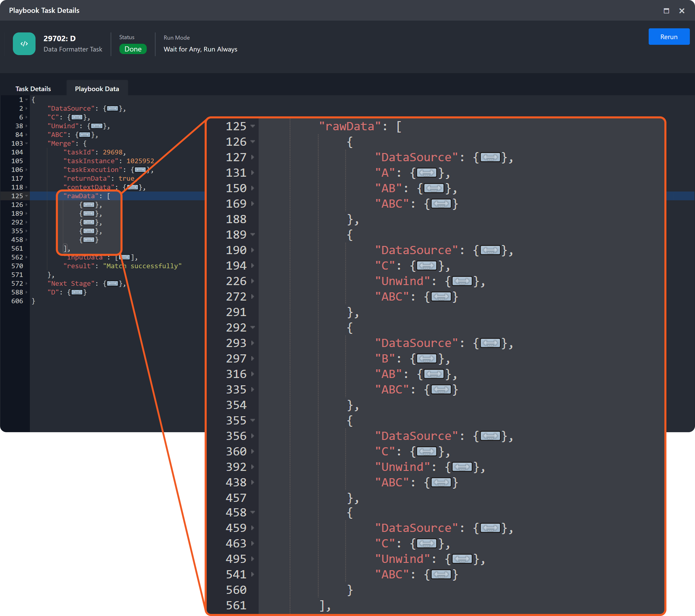Expand the collapsed taskExecution object placeholder
The image size is (695, 616).
(x=140, y=170)
